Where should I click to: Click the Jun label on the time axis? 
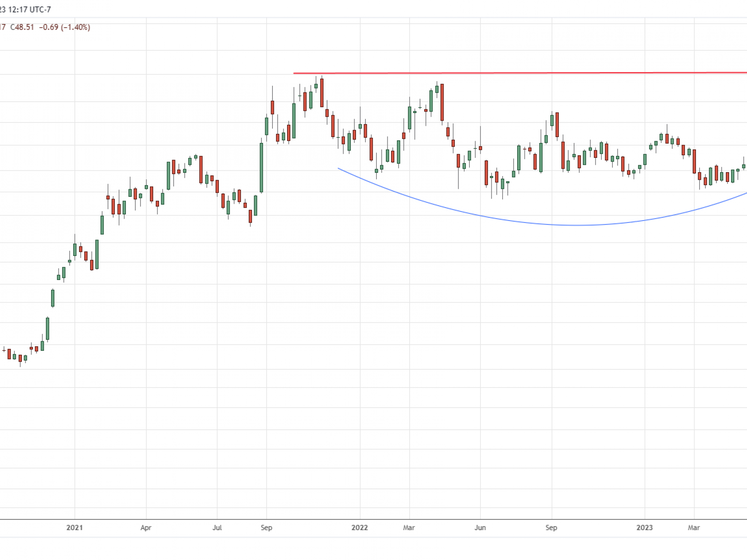coord(480,528)
